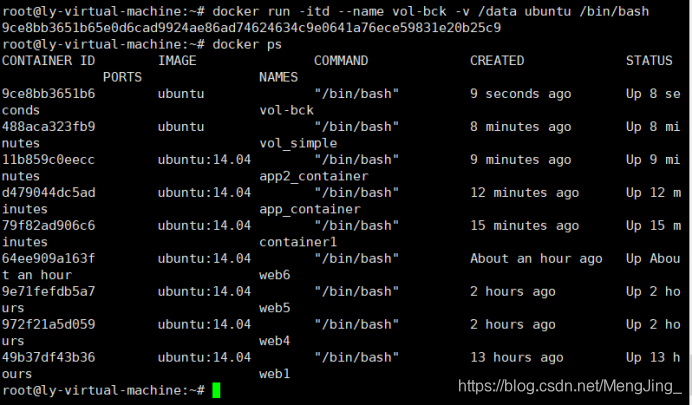The width and height of the screenshot is (692, 405).
Task: Select container ID 972f21a5d059
Action: click(49, 325)
